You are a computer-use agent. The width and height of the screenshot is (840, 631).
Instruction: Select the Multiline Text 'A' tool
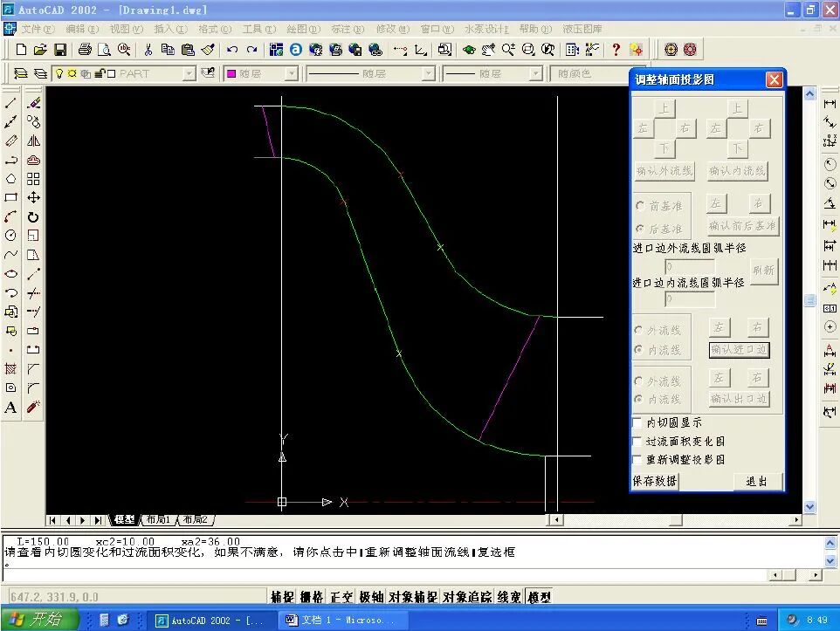[10, 407]
